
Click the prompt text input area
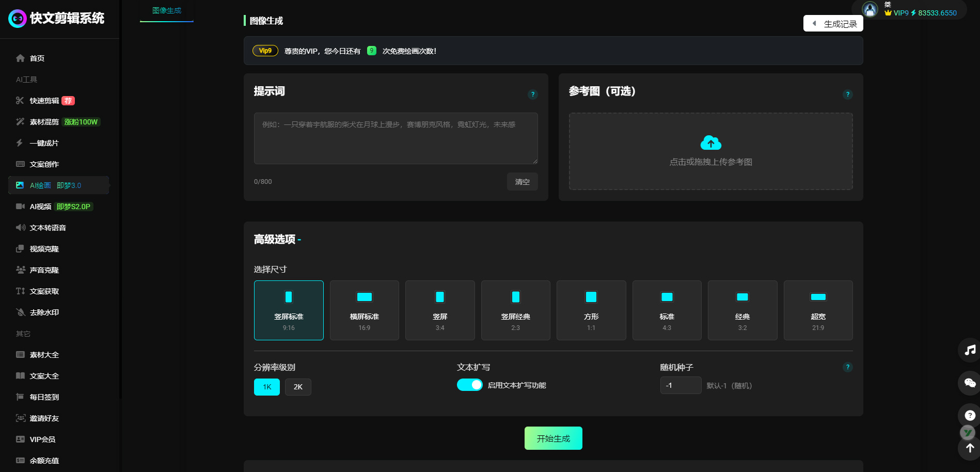396,138
